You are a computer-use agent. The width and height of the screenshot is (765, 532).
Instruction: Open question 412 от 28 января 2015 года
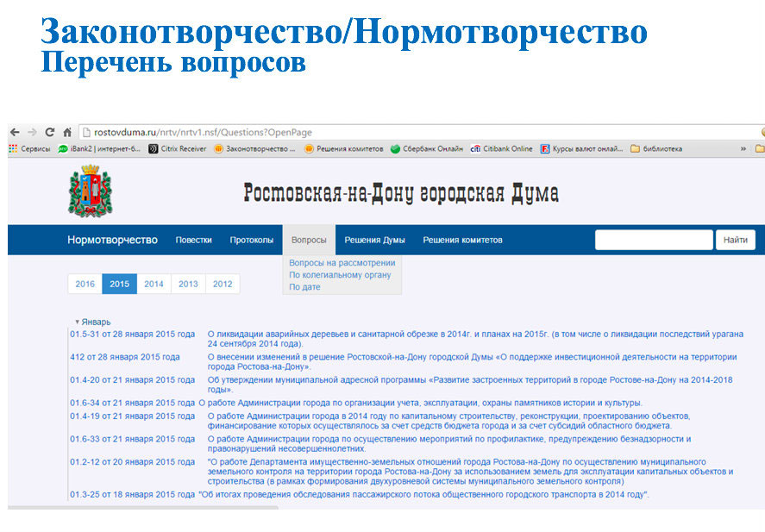(x=125, y=357)
